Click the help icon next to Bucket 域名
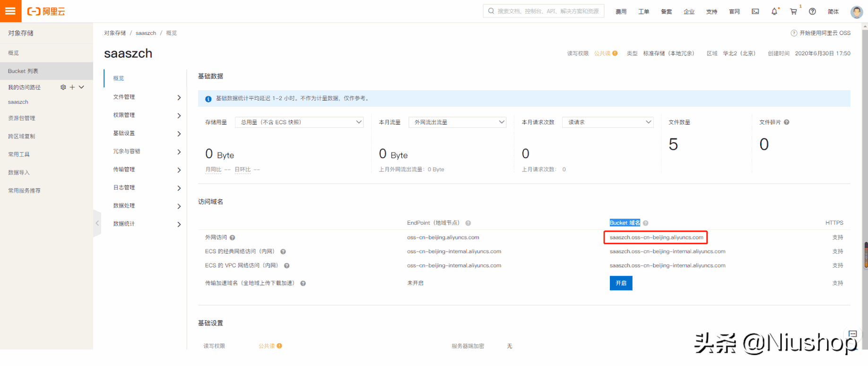Screen dimensions: 868x366 click(646, 223)
